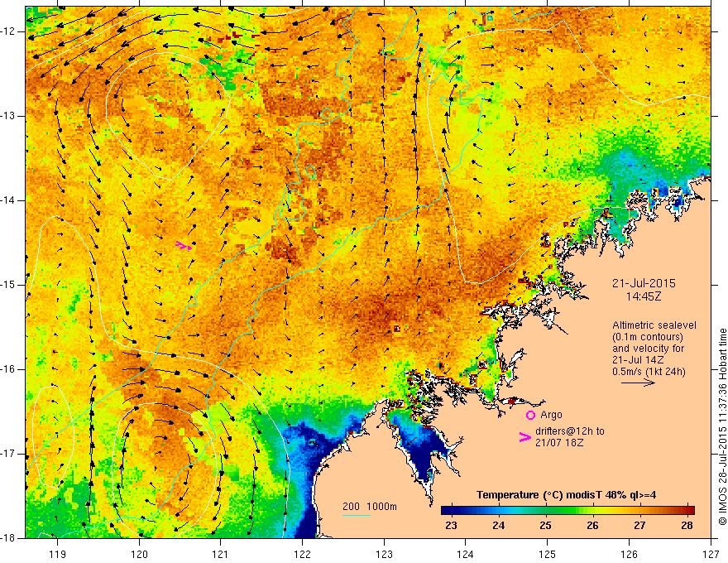Click the "Altimetric sealevel" label
Image resolution: width=728 pixels, height=563 pixels.
click(654, 325)
